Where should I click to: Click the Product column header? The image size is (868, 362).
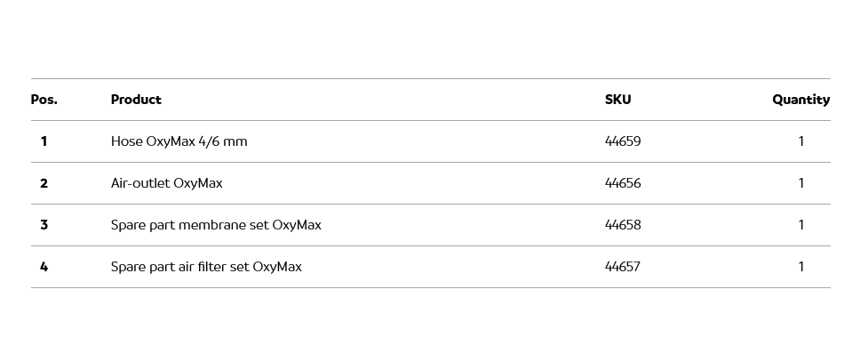(136, 100)
